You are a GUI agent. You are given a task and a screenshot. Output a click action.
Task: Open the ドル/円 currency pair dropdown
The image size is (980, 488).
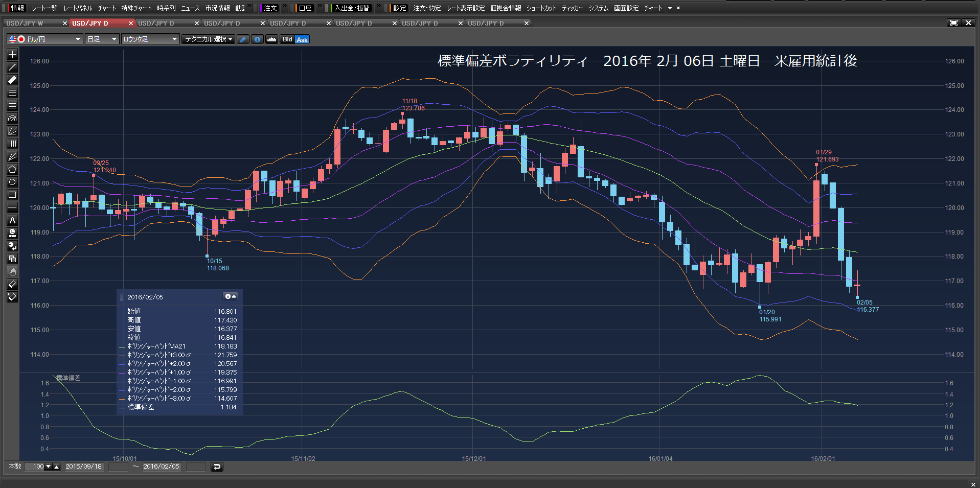[45, 39]
